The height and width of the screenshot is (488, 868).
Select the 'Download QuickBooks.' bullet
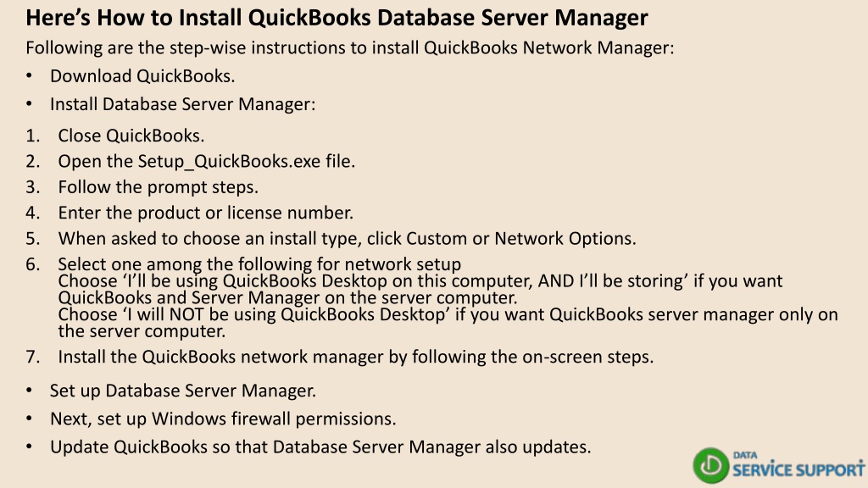click(142, 75)
